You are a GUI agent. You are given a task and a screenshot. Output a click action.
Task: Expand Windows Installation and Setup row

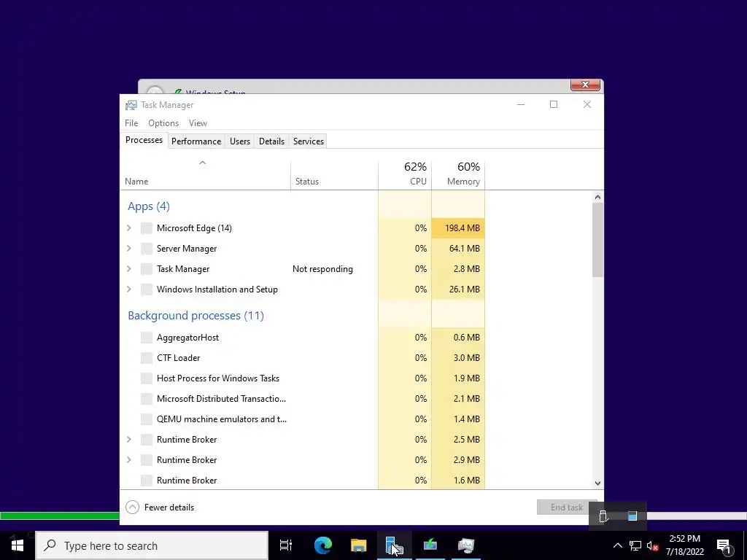click(128, 289)
